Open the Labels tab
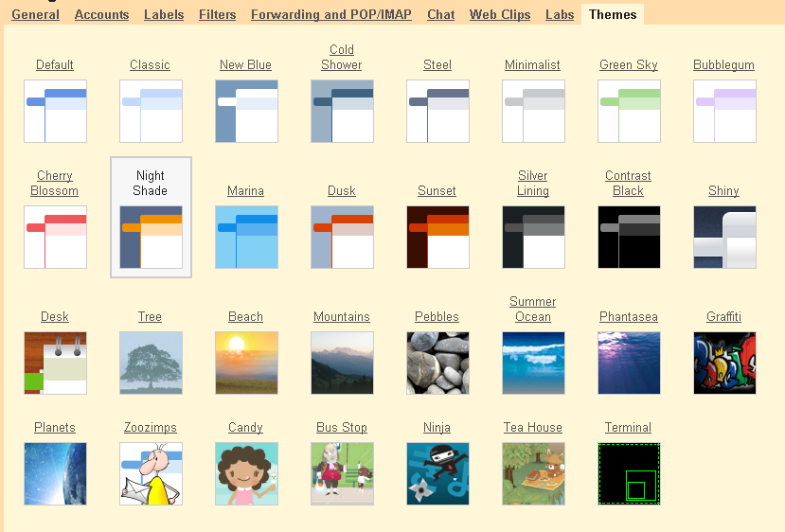 (x=164, y=14)
